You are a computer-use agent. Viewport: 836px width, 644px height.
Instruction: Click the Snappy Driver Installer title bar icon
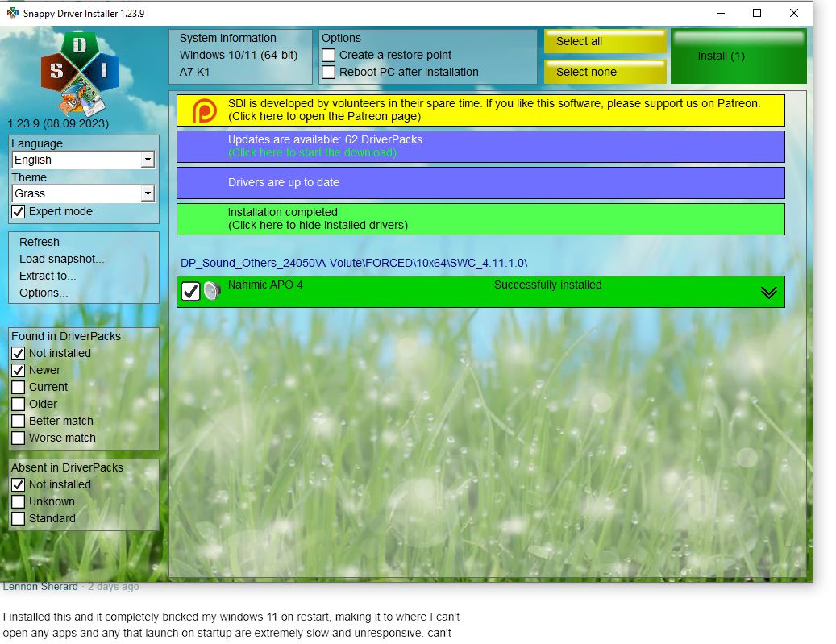tap(12, 14)
